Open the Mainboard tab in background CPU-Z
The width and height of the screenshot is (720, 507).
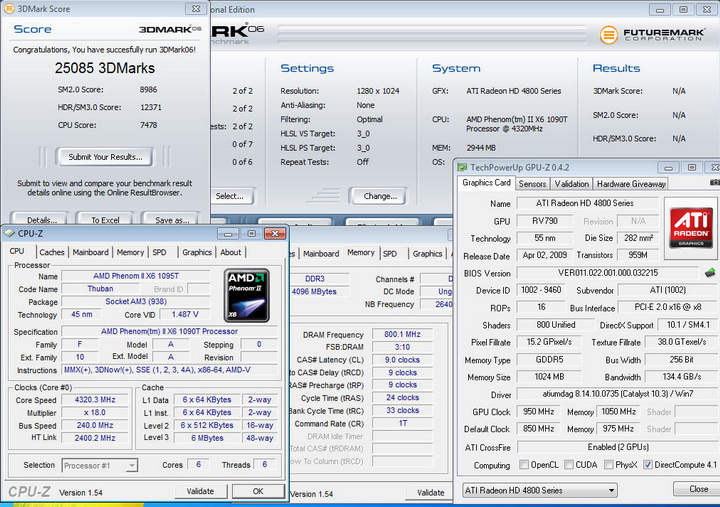[x=321, y=254]
